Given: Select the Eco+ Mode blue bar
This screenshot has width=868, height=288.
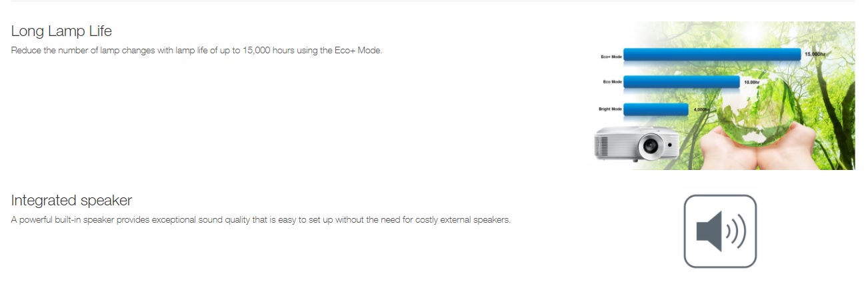Looking at the screenshot, I should (711, 55).
